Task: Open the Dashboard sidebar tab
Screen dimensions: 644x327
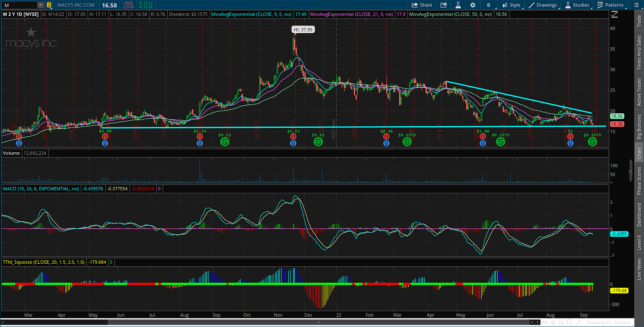Action: 639,215
